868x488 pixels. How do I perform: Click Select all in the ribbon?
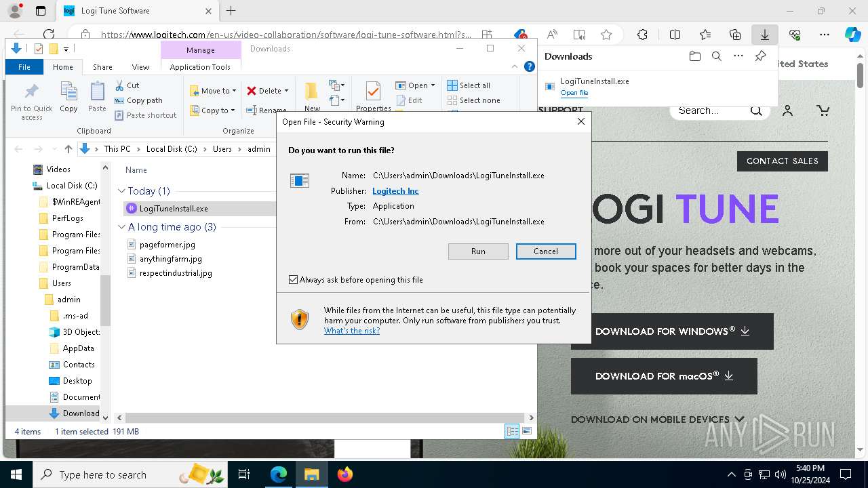[469, 85]
